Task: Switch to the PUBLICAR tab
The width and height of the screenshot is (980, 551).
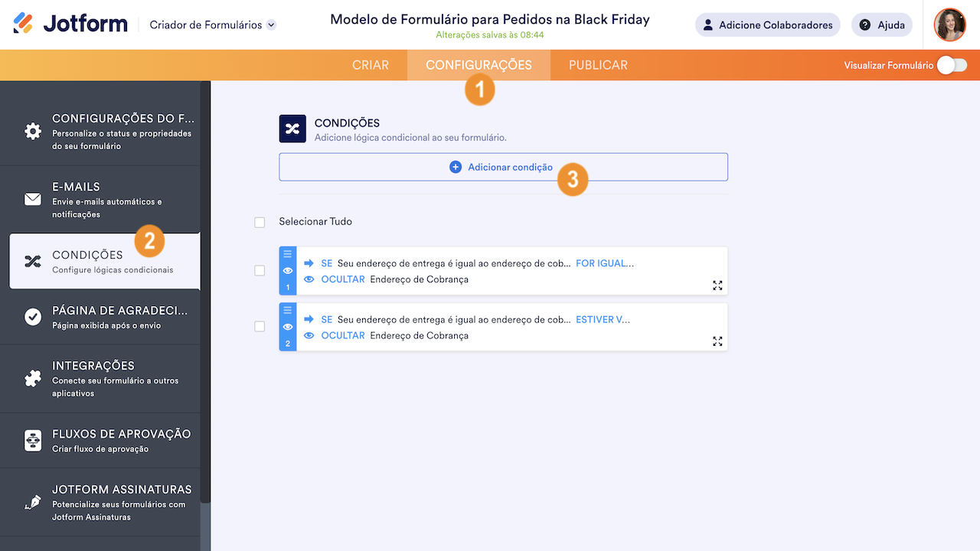Action: coord(598,66)
